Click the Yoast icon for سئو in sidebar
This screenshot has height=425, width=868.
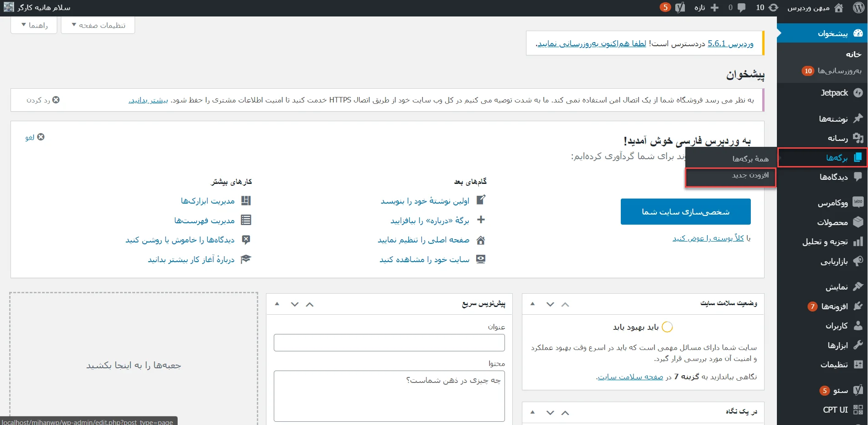858,390
